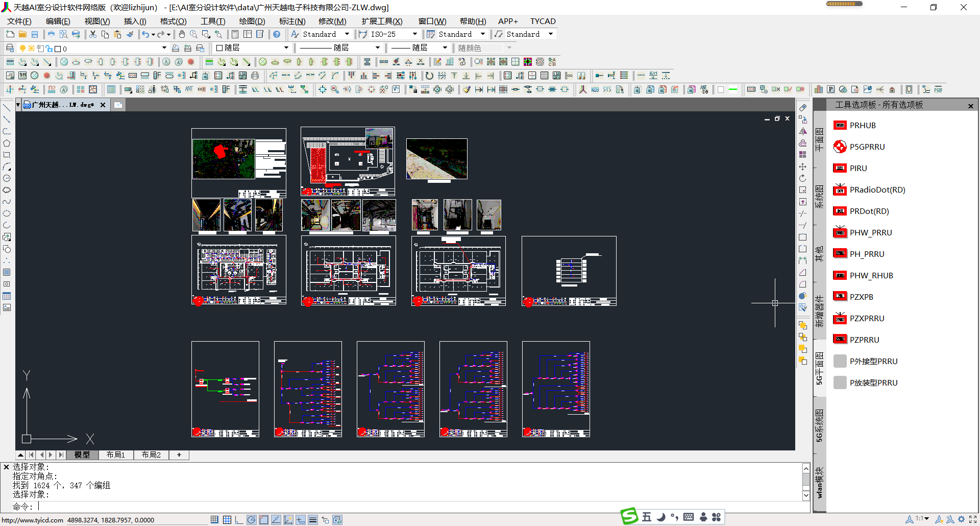This screenshot has height=526, width=980.
Task: Click the Save disk icon
Action: [x=35, y=34]
